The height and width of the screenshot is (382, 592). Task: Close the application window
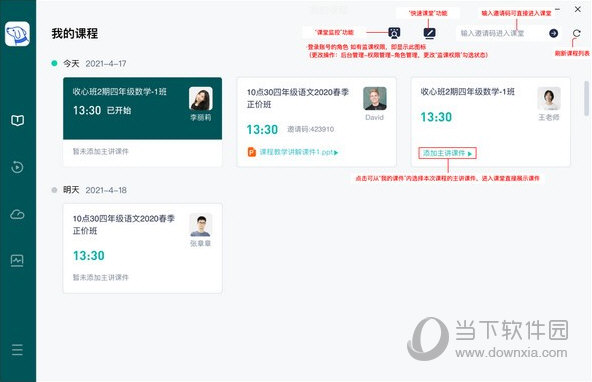(x=578, y=9)
